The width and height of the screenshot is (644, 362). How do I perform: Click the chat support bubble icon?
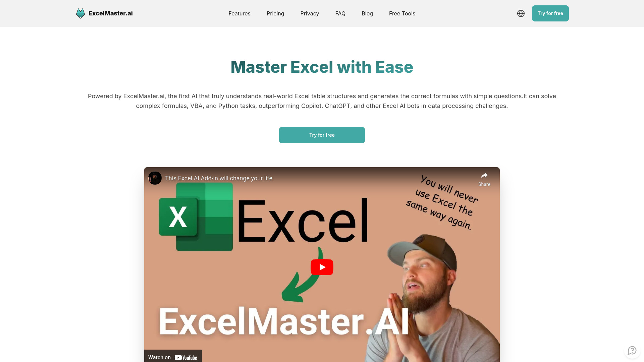pos(632,350)
